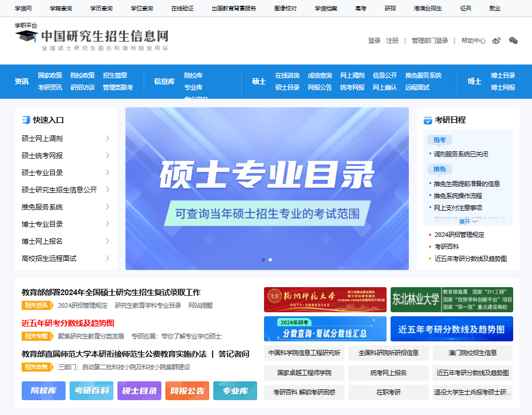Image resolution: width=532 pixels, height=415 pixels.
Task: Open blue 近五年考研分数线及趋势图 banner
Action: pos(452,329)
